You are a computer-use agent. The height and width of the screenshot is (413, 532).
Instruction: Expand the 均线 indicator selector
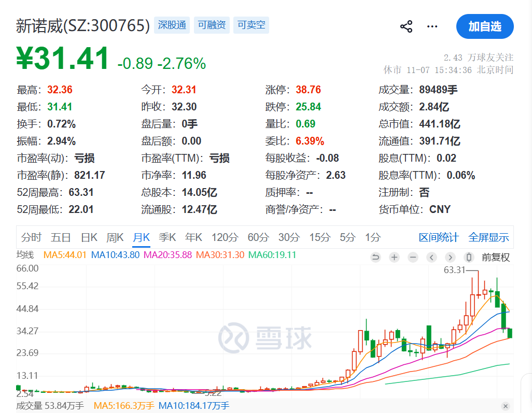click(x=25, y=255)
